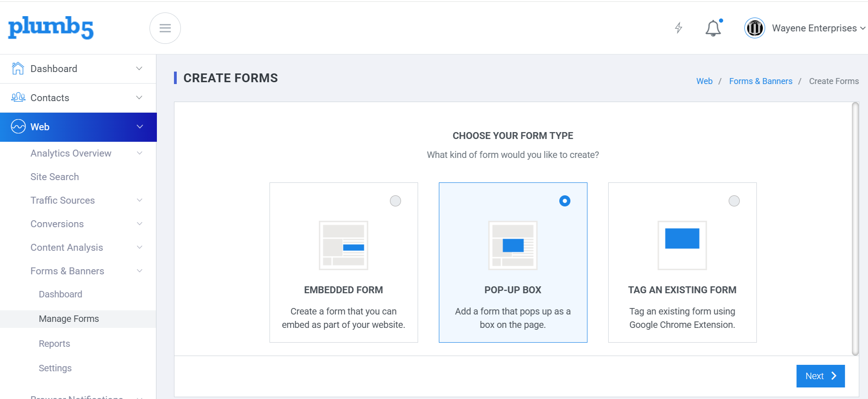Click the Embedded Form illustration
Screen dimensions: 868x399
pos(344,245)
